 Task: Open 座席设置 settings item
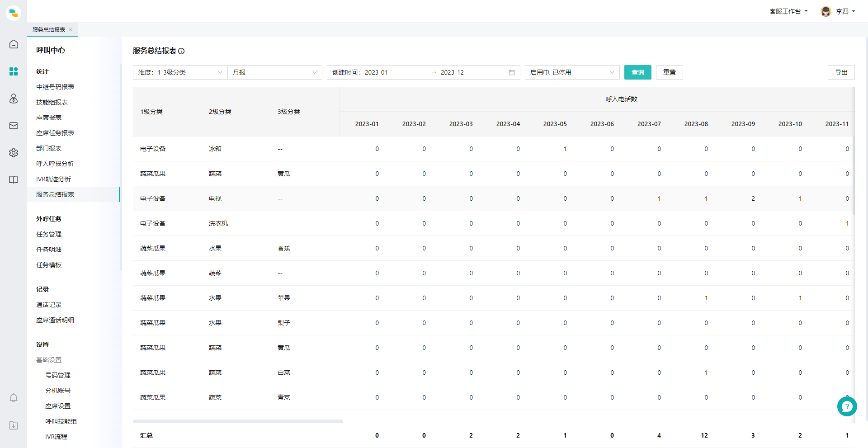pyautogui.click(x=58, y=406)
